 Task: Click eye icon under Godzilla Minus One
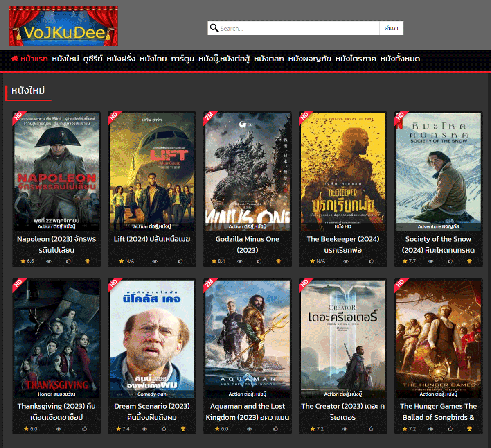240,261
